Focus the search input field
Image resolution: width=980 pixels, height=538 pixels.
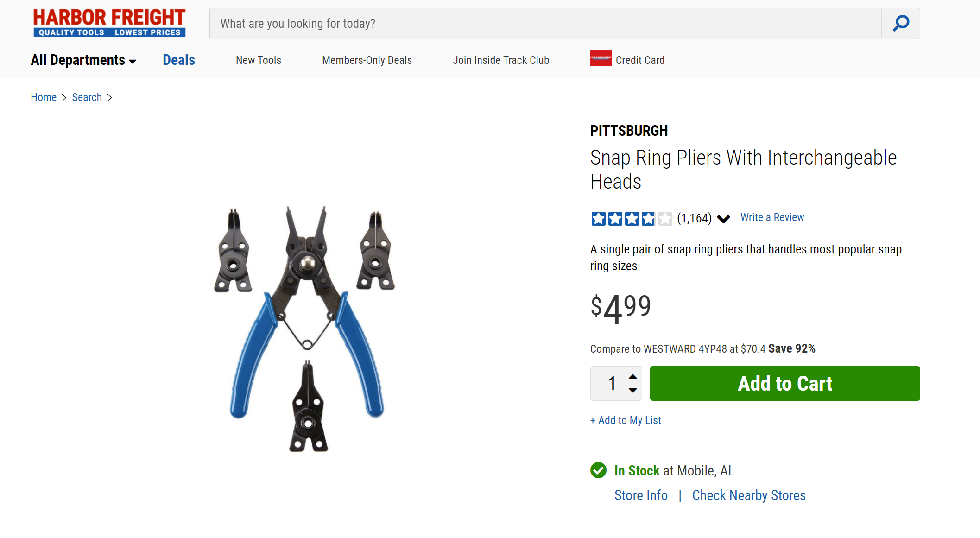point(545,24)
